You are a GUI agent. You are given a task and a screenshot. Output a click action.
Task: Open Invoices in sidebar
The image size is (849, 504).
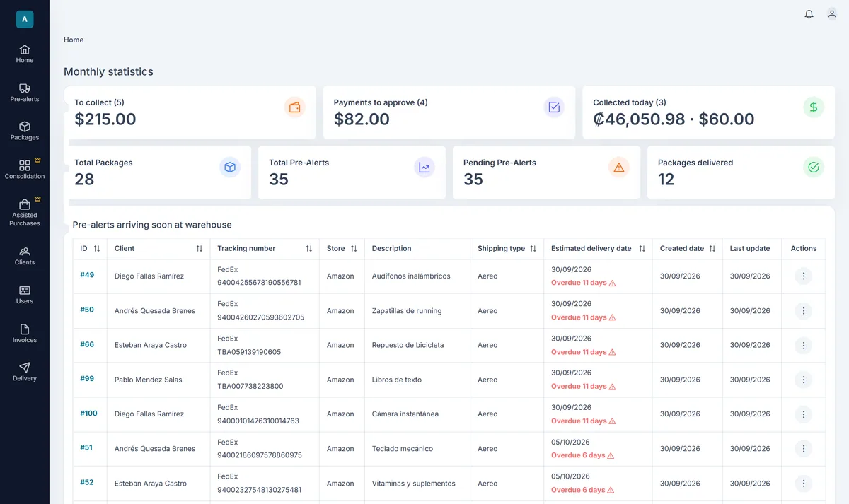coord(25,334)
